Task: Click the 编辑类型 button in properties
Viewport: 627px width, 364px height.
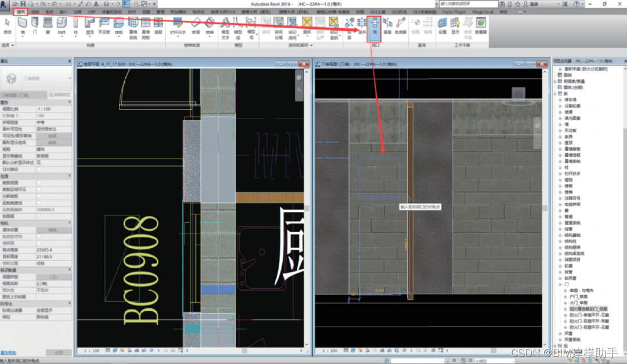Action: tap(60, 95)
